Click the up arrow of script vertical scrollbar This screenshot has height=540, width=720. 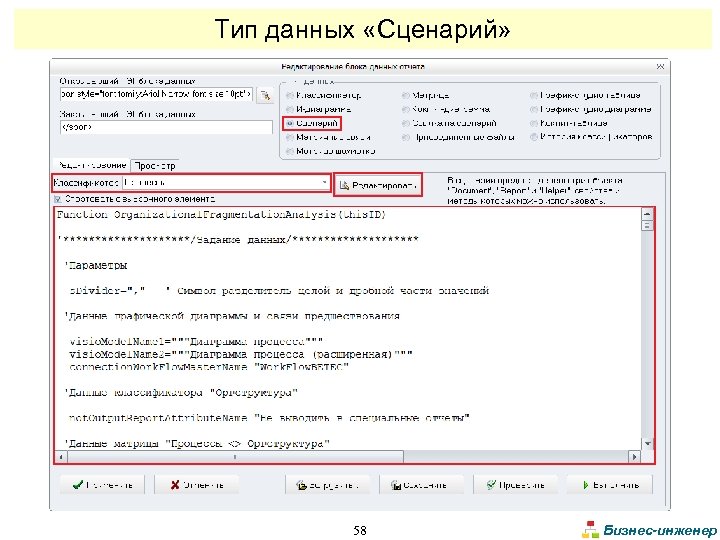647,214
